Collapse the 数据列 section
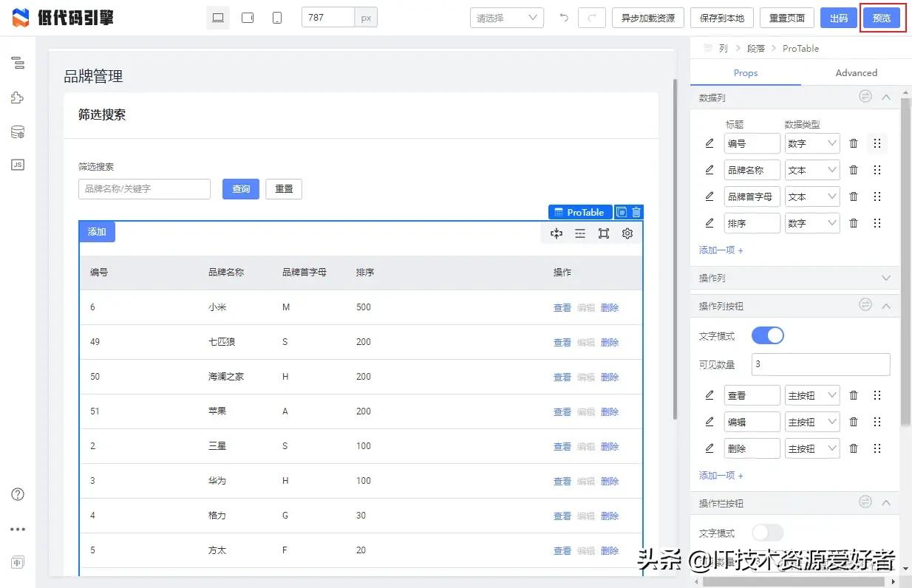Screen dimensions: 912x588 pyautogui.click(x=887, y=98)
